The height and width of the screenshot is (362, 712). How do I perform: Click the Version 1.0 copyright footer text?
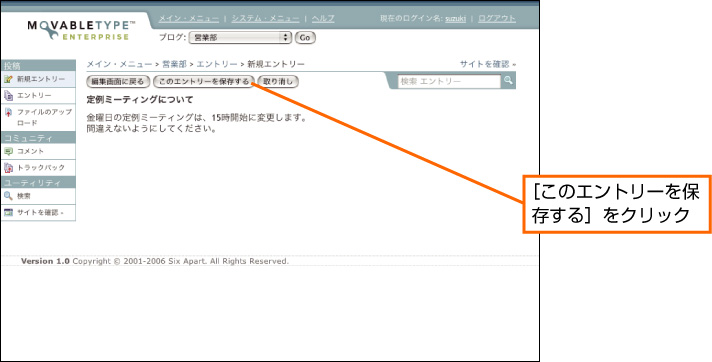click(x=155, y=261)
